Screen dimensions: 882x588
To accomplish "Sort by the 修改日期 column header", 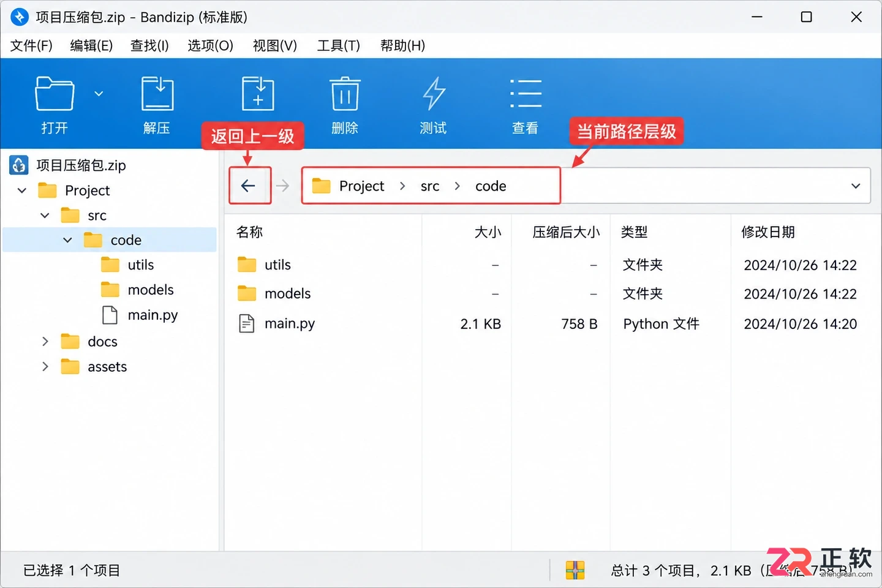I will (x=768, y=232).
